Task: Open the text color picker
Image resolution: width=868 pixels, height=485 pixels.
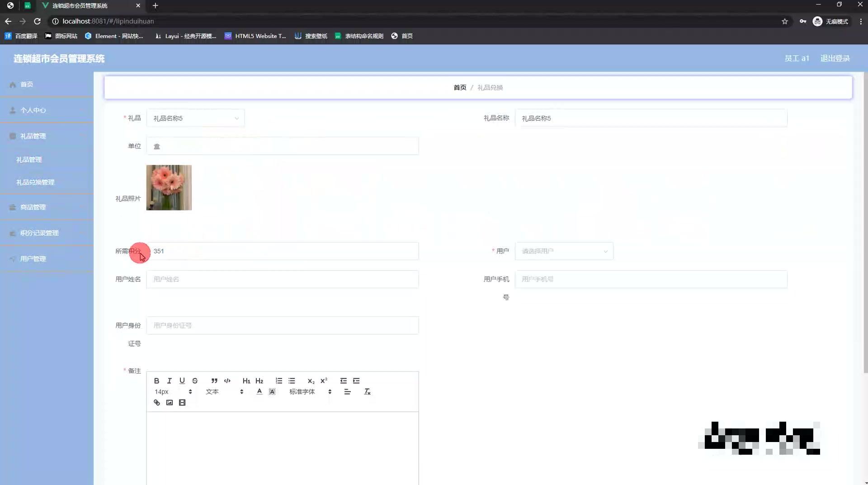Action: [259, 391]
